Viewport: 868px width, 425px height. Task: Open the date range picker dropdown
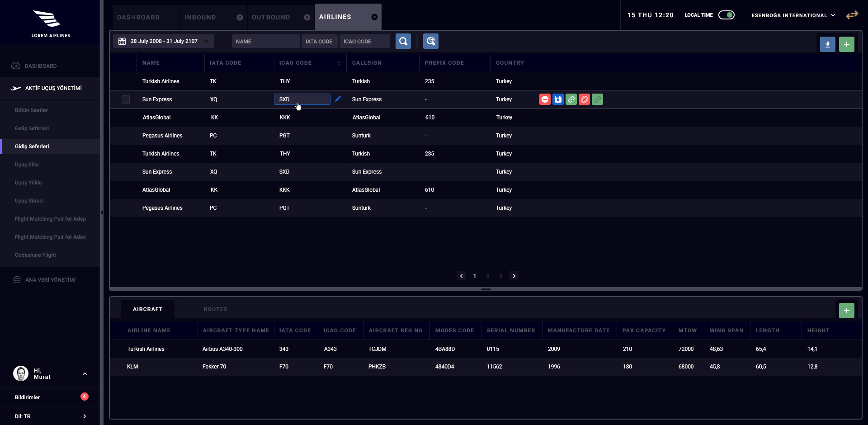click(163, 41)
